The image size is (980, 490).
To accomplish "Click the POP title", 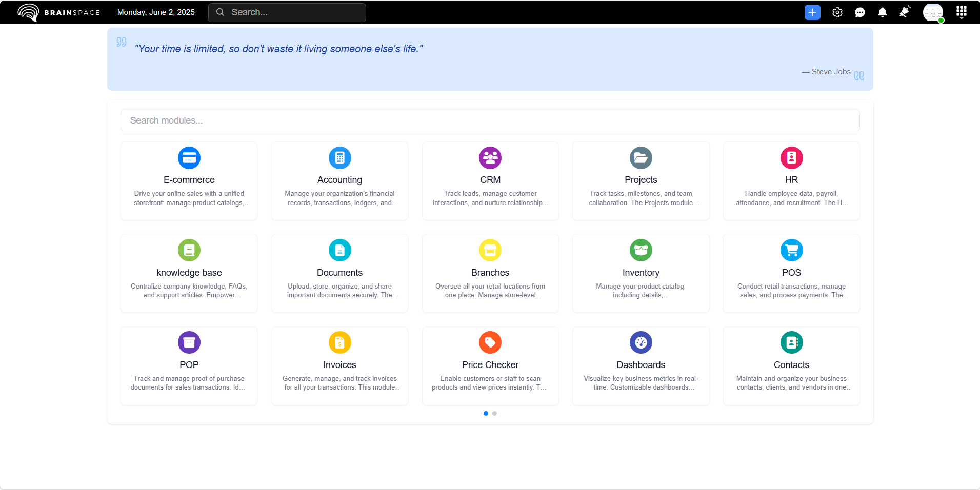I will coord(189,365).
